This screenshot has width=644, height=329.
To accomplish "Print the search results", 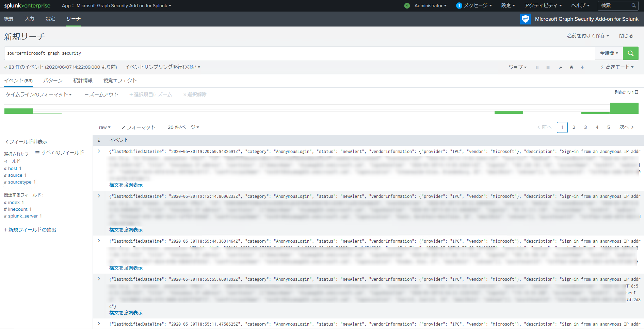I will point(571,67).
